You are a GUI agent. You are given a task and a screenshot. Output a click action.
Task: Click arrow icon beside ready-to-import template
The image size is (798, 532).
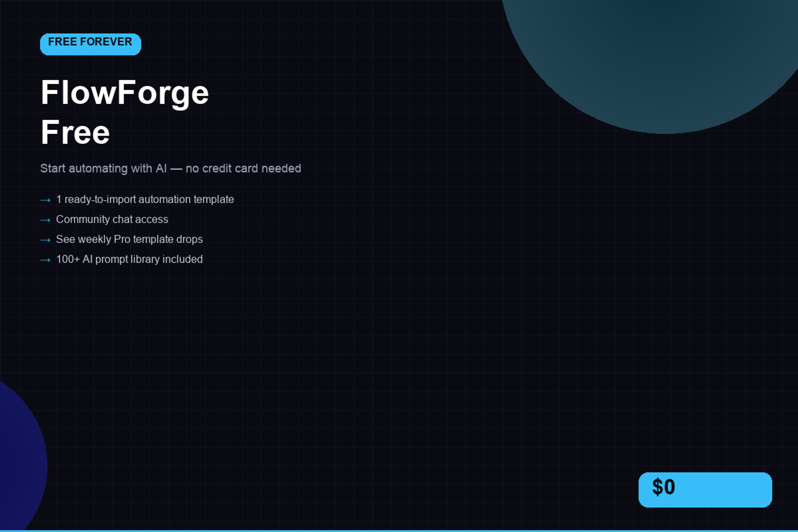45,200
